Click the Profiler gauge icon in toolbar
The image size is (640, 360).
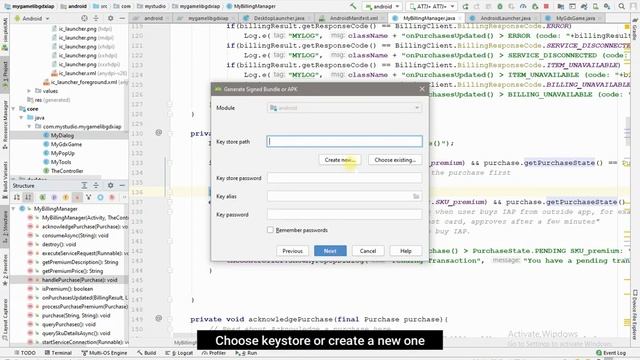coord(523,7)
